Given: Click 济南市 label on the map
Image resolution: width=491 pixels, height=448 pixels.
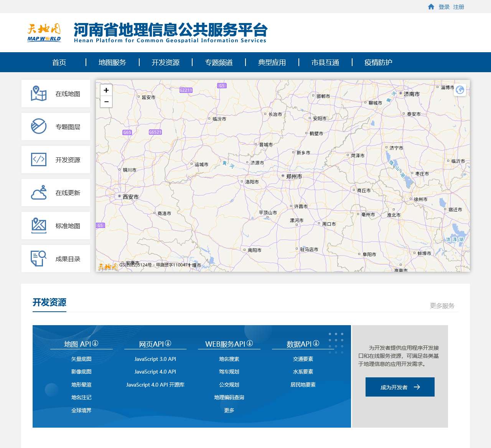Looking at the screenshot, I should click(x=412, y=94).
